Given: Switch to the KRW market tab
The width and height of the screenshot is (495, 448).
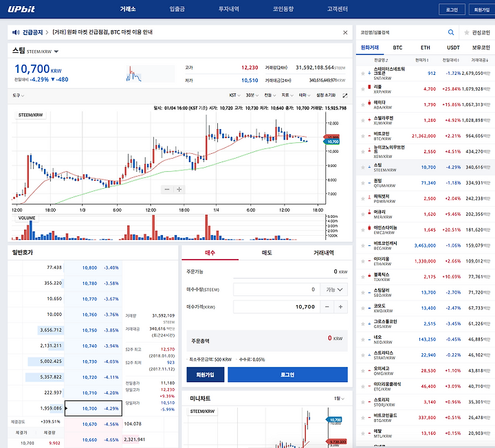Looking at the screenshot, I should click(x=370, y=47).
